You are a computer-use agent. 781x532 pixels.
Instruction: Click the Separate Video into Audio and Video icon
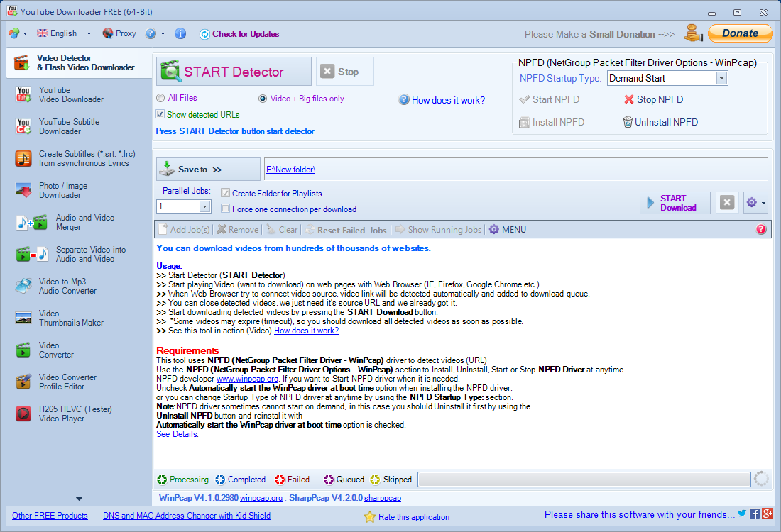(32, 255)
